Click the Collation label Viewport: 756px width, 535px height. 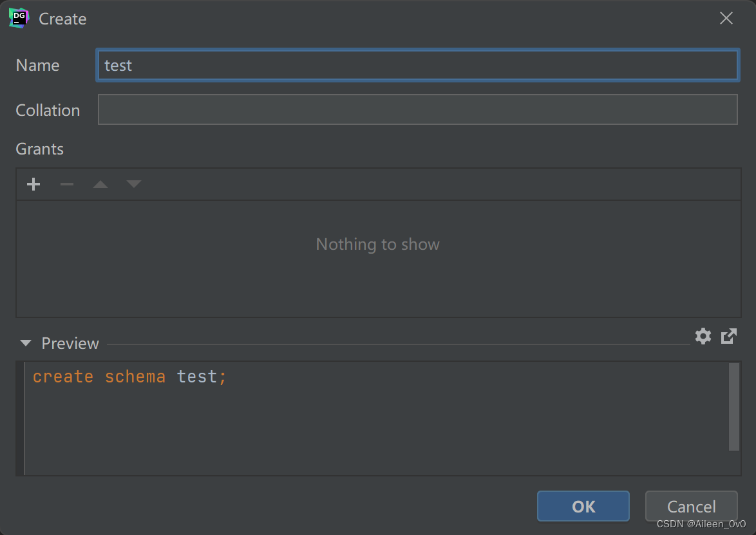48,110
